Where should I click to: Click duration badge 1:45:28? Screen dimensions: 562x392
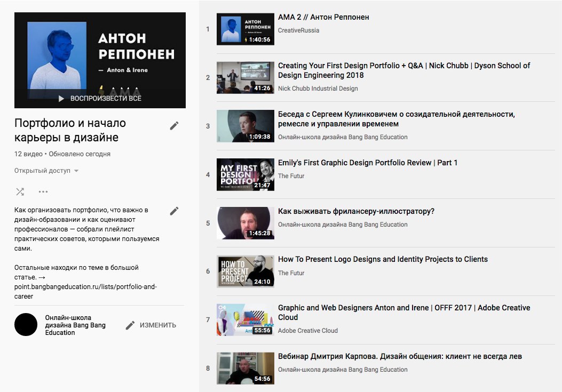(x=259, y=233)
